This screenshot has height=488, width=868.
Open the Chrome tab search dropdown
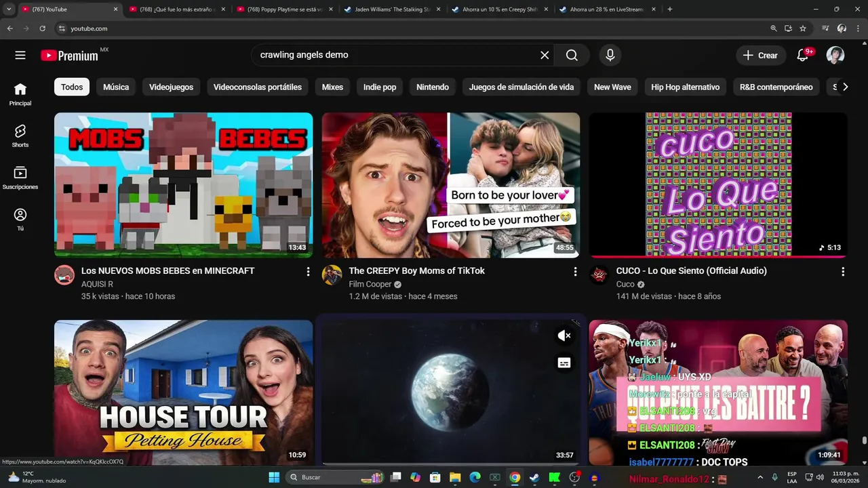pos(9,9)
